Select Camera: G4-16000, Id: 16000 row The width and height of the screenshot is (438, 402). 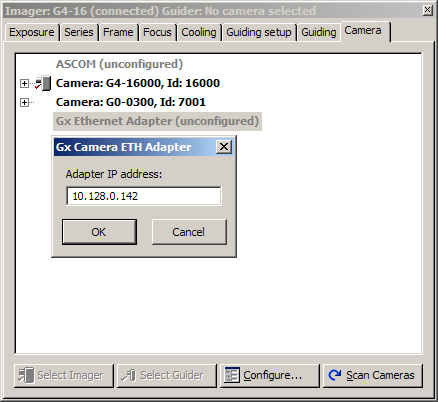pos(138,83)
